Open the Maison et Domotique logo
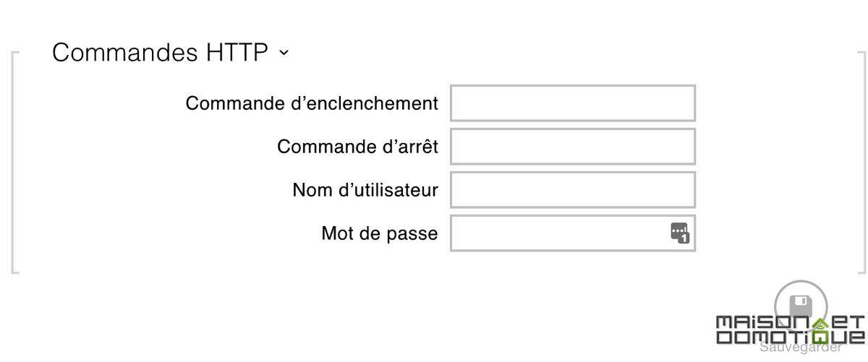868x362 pixels. click(790, 329)
